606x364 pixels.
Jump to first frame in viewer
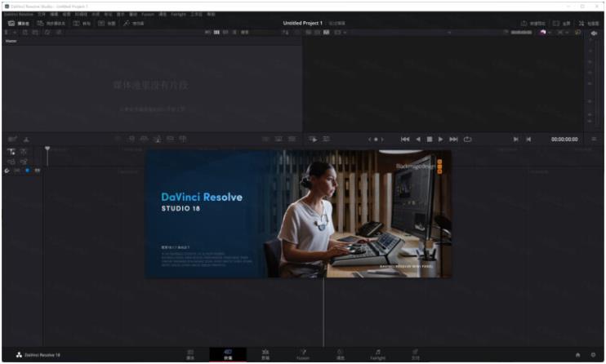click(x=405, y=139)
